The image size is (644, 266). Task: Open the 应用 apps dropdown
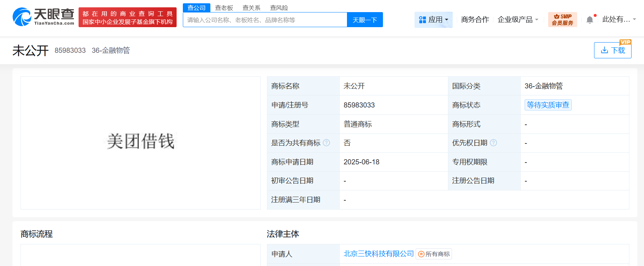point(434,19)
